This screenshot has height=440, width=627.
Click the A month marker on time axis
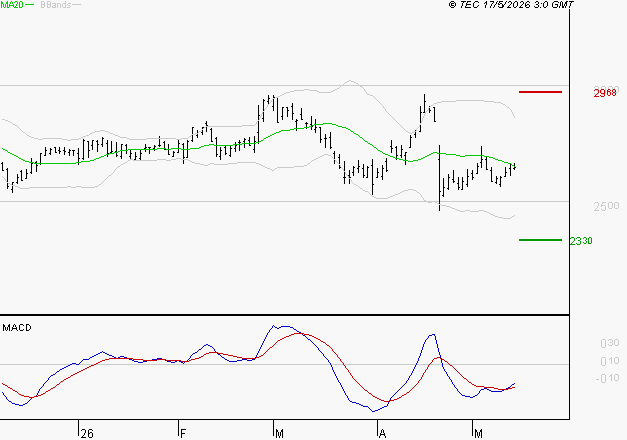[x=383, y=434]
